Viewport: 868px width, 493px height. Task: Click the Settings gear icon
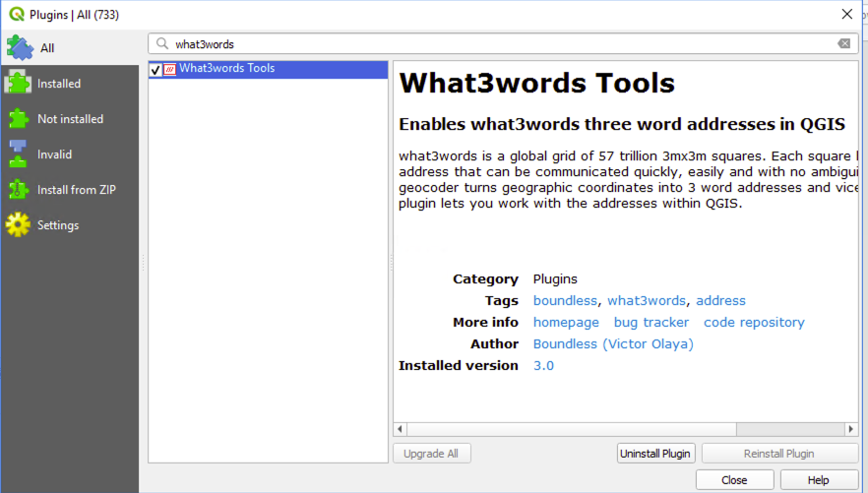(18, 225)
